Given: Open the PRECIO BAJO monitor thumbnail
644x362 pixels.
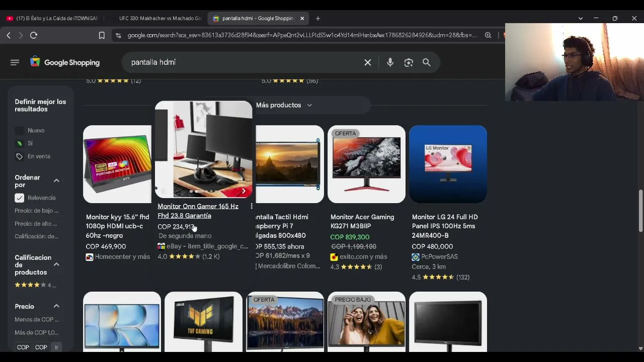Looking at the screenshot, I should click(366, 322).
